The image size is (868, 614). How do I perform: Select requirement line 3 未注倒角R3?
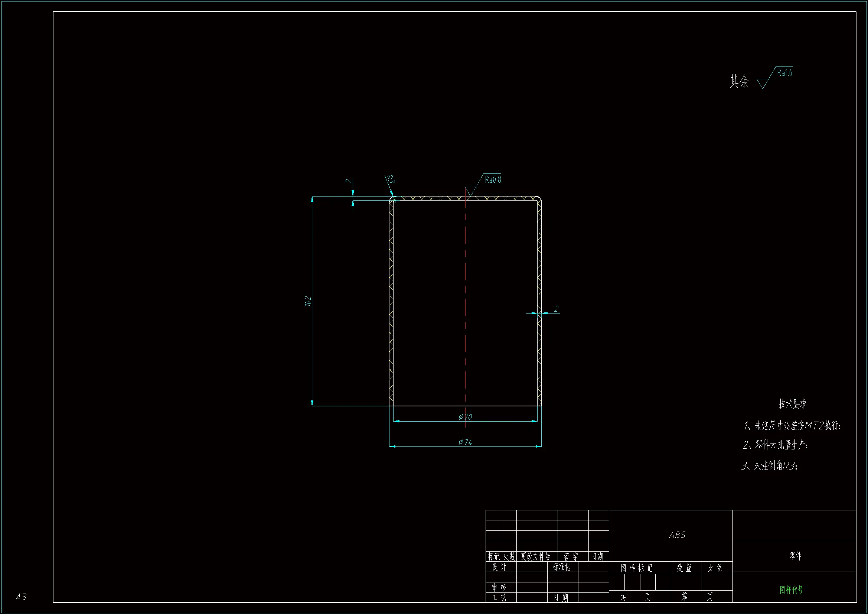click(x=770, y=466)
